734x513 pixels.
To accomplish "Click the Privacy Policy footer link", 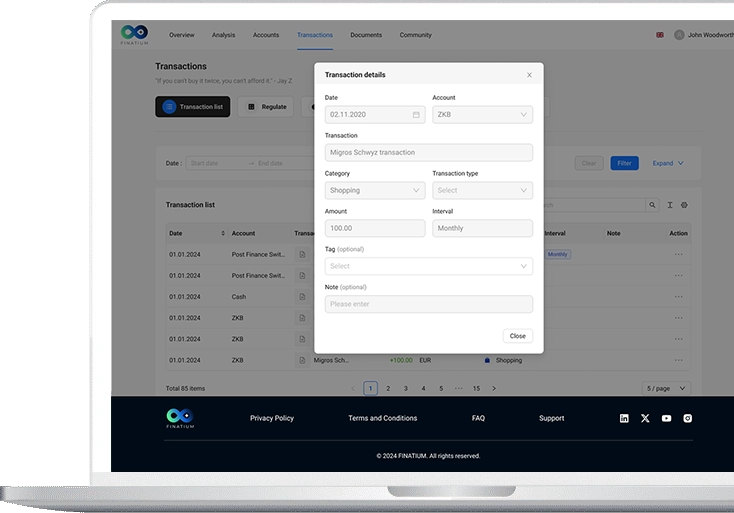I will point(272,418).
